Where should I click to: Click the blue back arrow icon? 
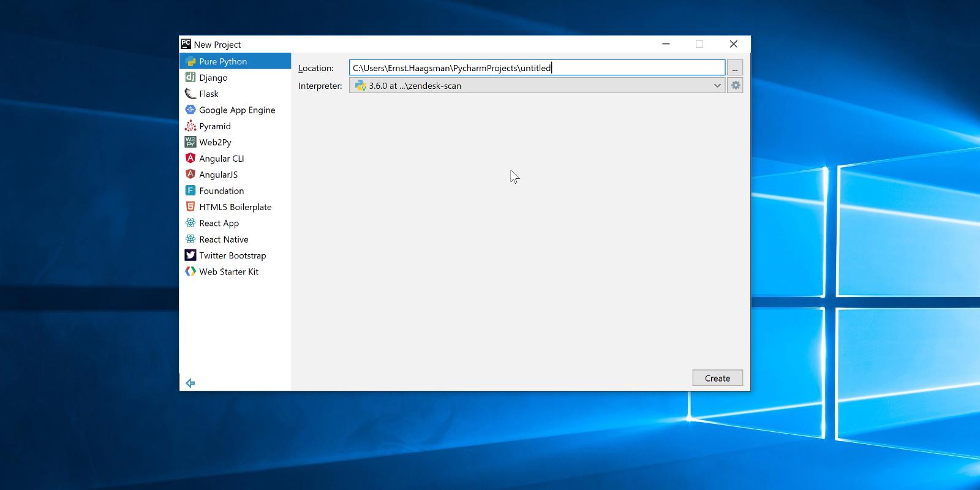(x=190, y=383)
